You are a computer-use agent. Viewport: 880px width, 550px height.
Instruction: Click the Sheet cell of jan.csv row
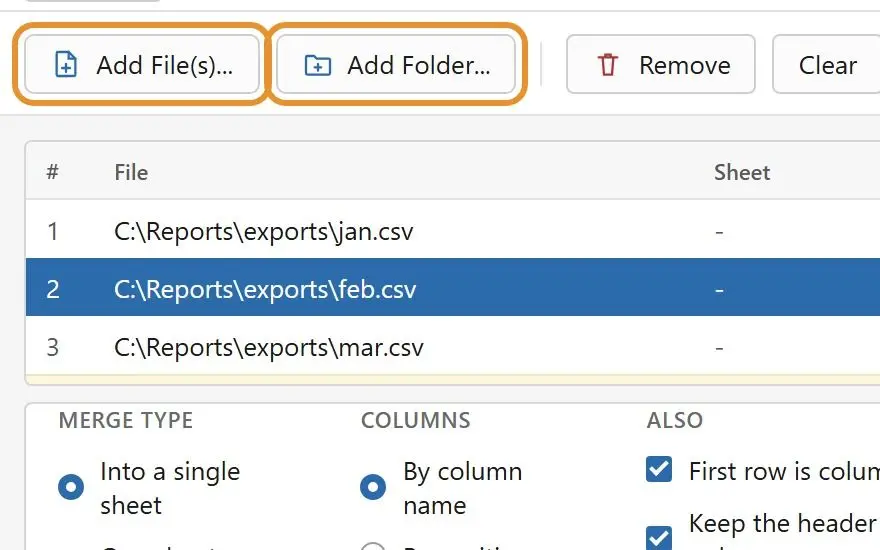tap(719, 232)
